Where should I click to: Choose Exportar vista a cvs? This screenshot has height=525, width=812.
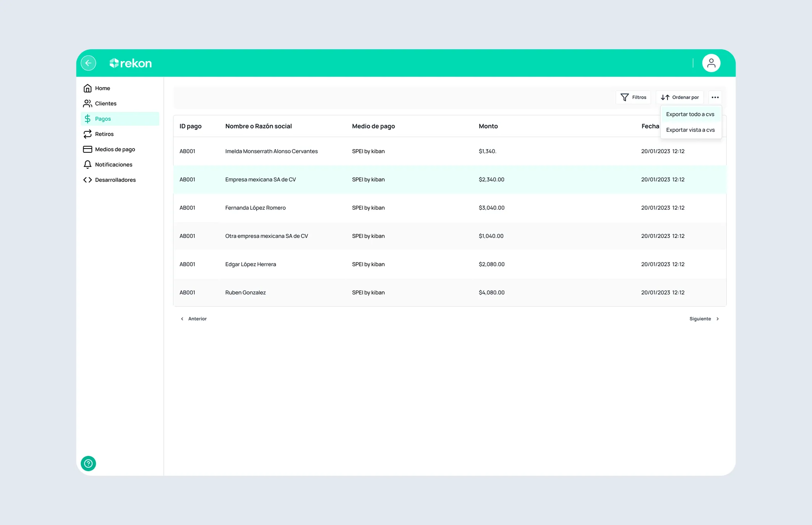coord(691,130)
